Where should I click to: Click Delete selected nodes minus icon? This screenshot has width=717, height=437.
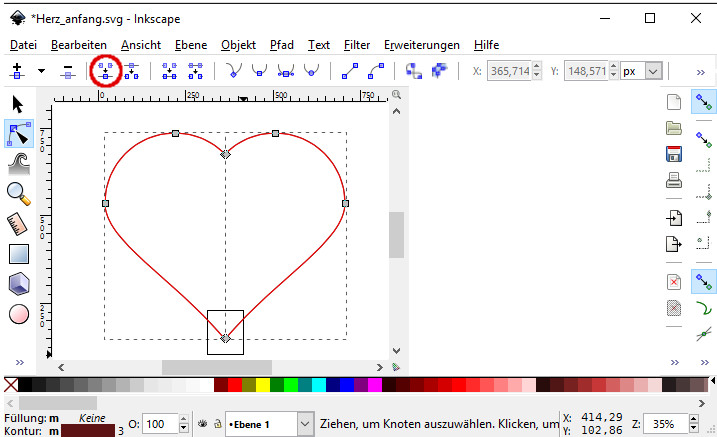(67, 71)
